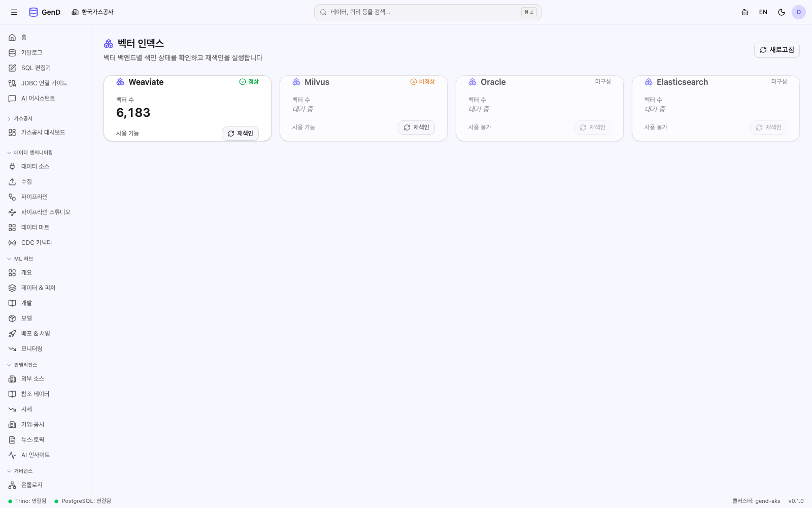Open 가스공사 대시보드
This screenshot has height=508, width=812.
tap(46, 133)
